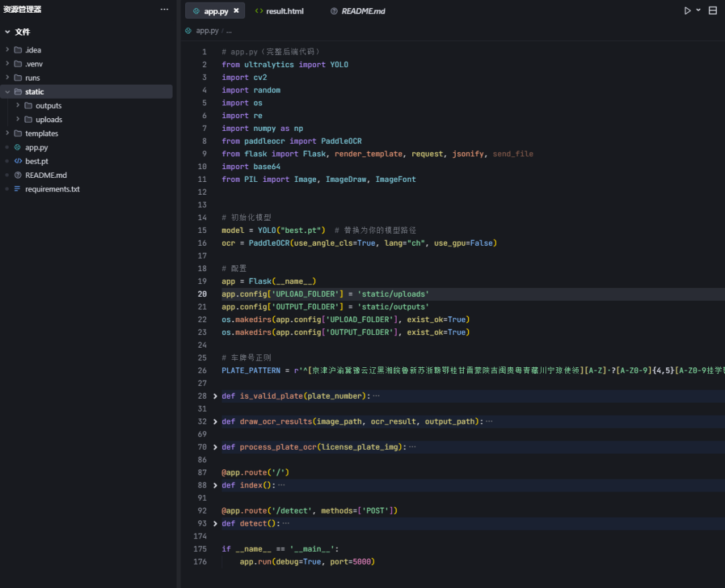Click the outputs folder icon
The image size is (725, 588).
click(28, 105)
